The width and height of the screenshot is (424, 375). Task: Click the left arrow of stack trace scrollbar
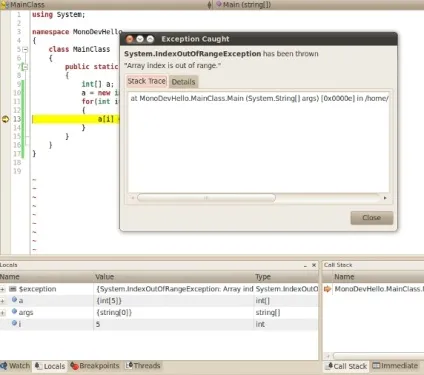point(133,198)
